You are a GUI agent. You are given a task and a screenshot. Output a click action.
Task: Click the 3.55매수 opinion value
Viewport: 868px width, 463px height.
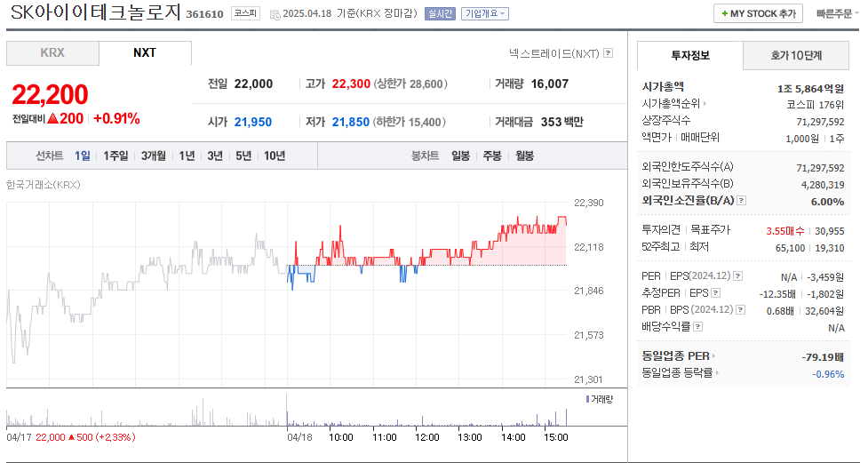(x=785, y=231)
